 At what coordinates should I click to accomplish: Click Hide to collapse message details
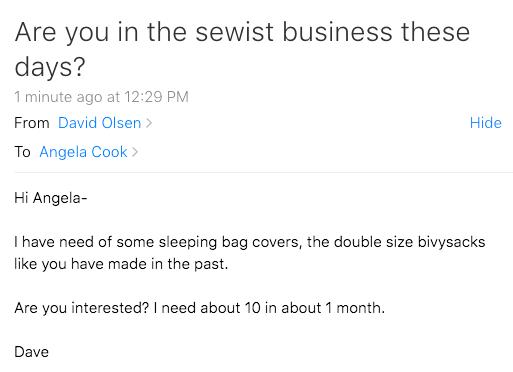coord(486,123)
